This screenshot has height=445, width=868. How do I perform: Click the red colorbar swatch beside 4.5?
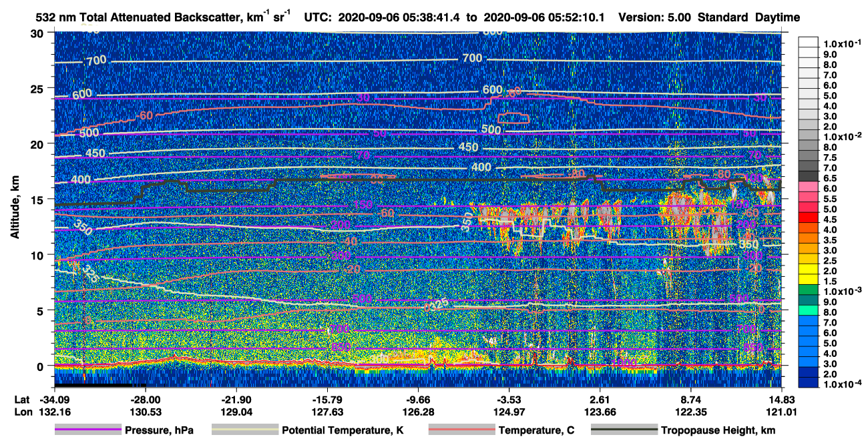tap(809, 217)
